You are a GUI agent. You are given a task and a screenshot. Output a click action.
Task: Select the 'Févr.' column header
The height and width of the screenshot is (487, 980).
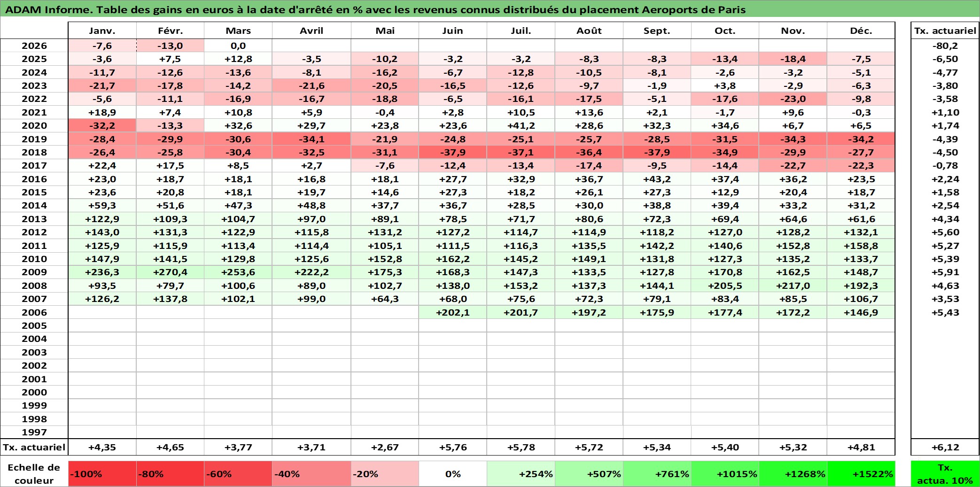(170, 31)
